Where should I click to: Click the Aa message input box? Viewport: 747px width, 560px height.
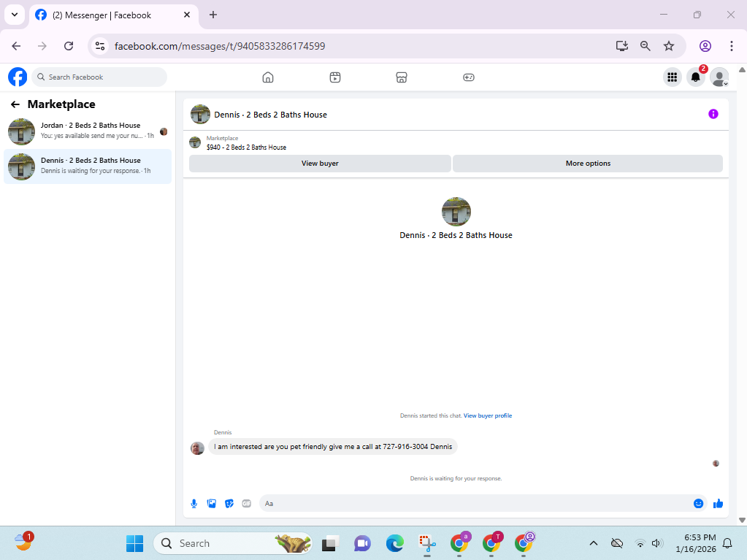476,503
